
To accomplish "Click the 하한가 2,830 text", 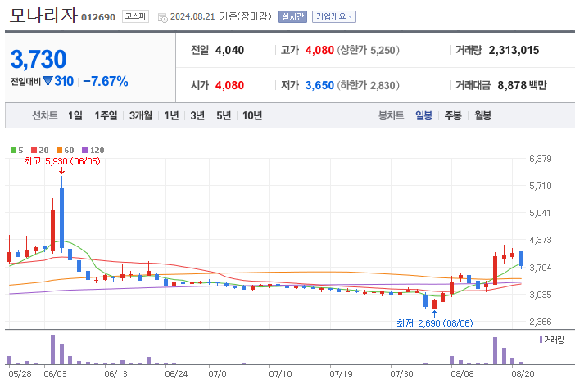I will 368,85.
